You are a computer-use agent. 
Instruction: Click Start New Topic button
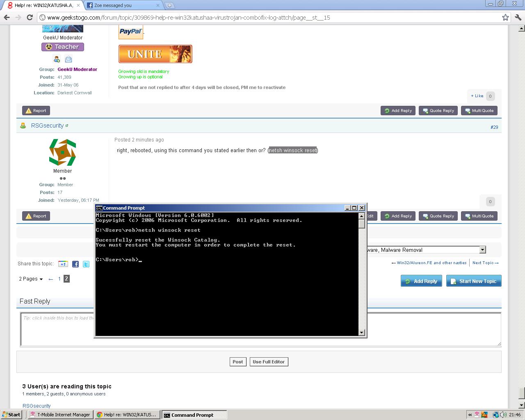coord(474,281)
